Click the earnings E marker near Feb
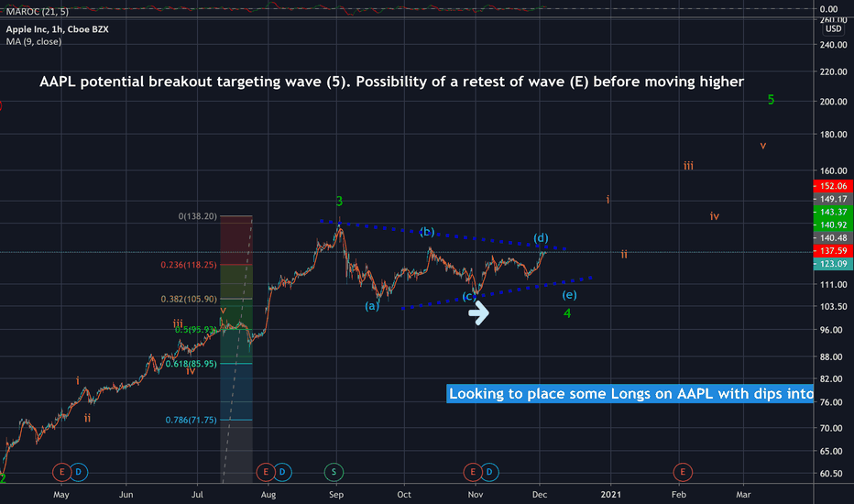854x504 pixels. [683, 472]
